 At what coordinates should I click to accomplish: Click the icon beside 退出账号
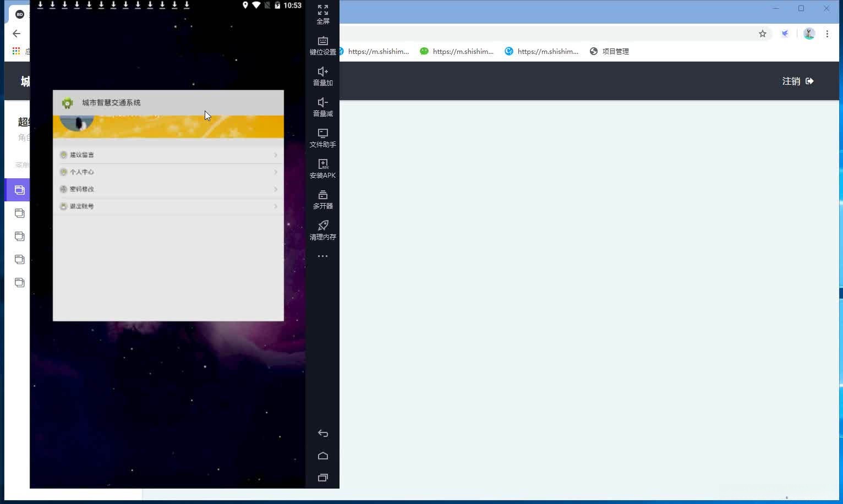pos(63,206)
